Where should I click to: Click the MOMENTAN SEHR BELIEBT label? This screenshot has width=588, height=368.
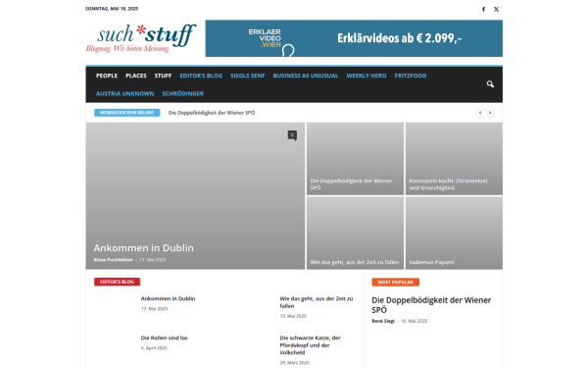pos(127,113)
